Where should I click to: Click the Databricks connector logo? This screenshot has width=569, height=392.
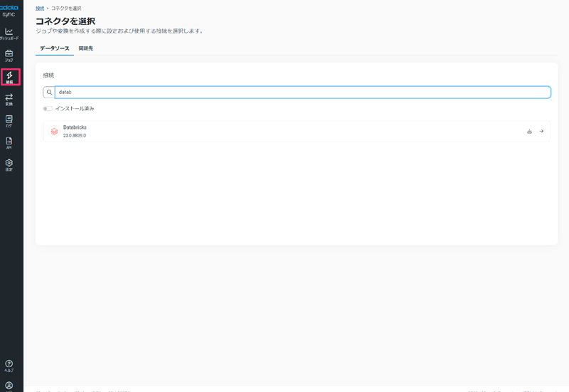[x=54, y=131]
